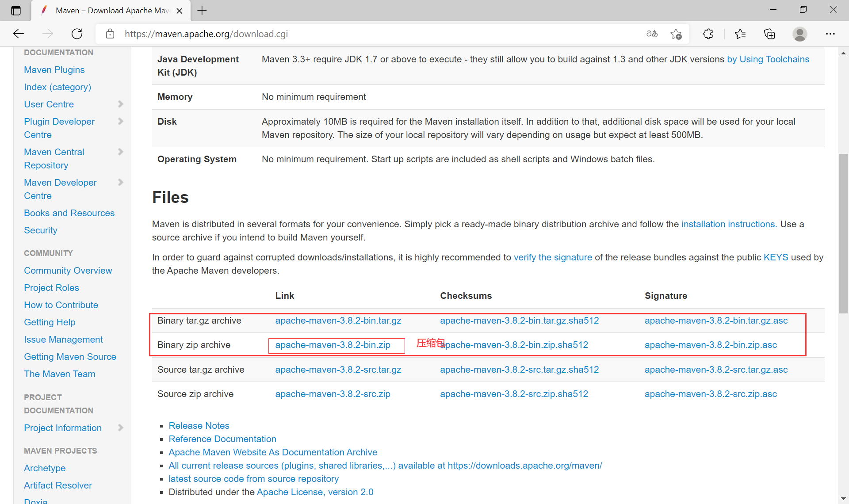849x504 pixels.
Task: Open a new browser tab
Action: (x=202, y=11)
